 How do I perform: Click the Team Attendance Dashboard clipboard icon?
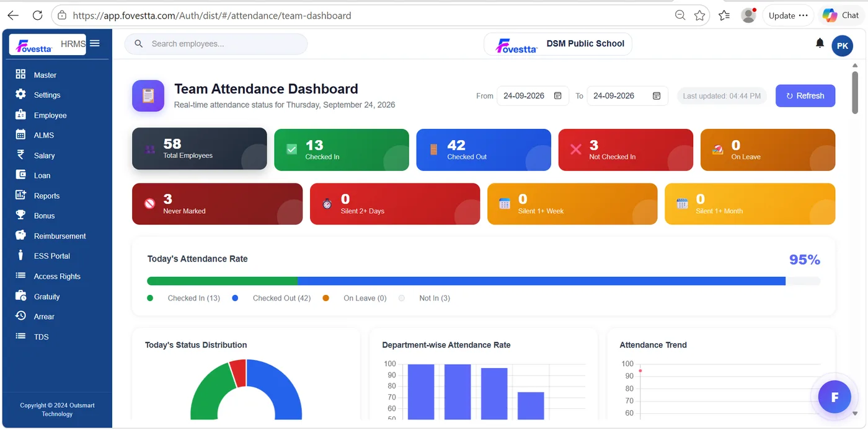[148, 96]
